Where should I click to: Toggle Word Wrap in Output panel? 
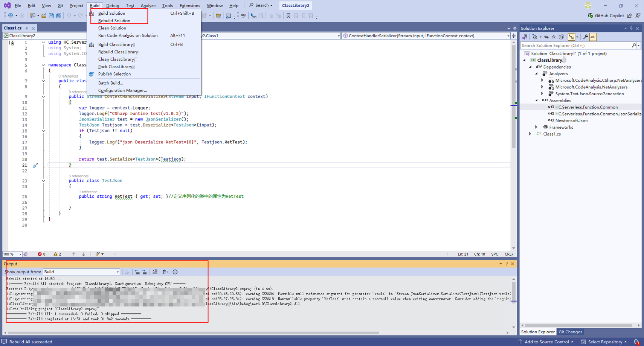pos(165,272)
